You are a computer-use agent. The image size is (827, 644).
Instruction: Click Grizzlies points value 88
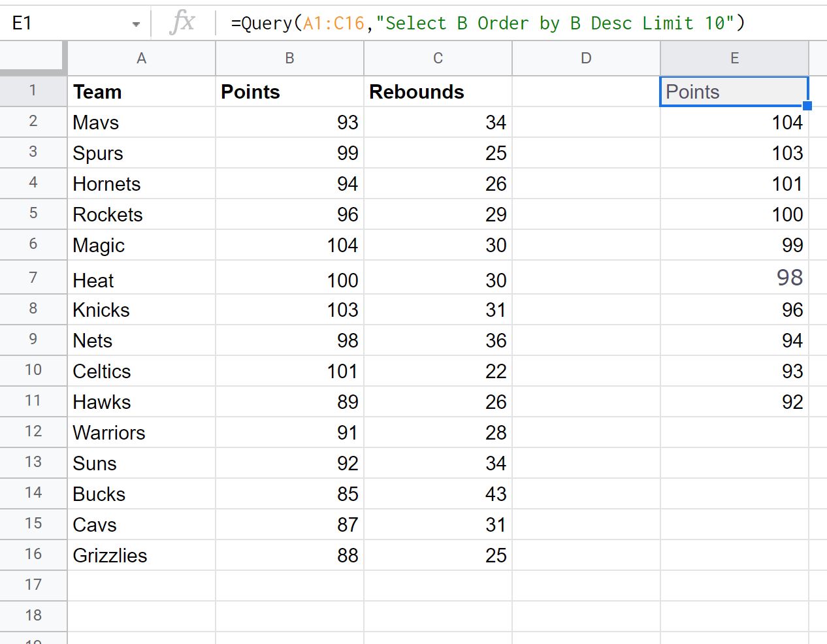289,555
